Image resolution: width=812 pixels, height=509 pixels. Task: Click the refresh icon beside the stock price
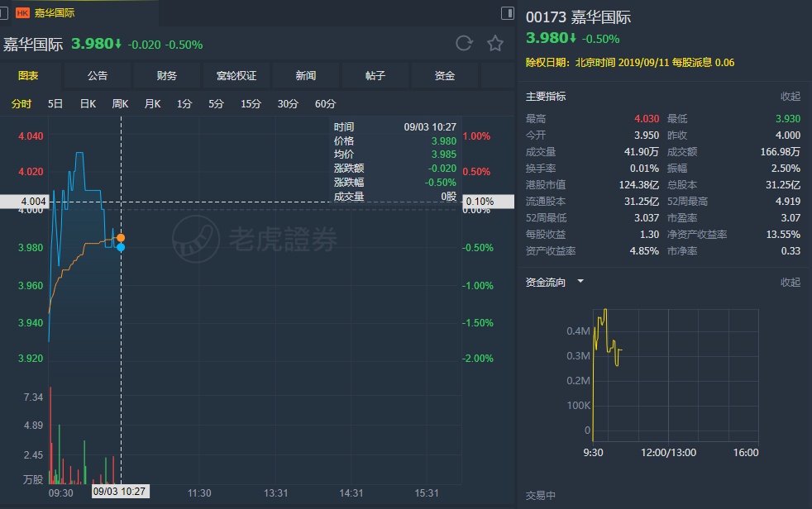click(465, 44)
